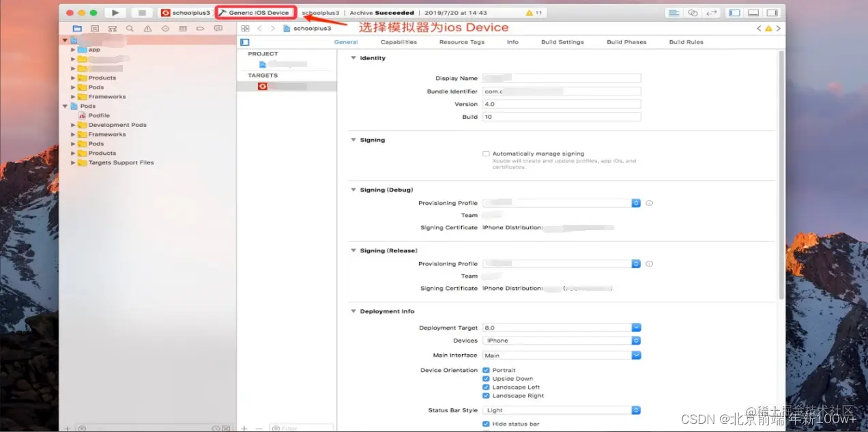Uncheck Landscape Right orientation

pyautogui.click(x=486, y=396)
